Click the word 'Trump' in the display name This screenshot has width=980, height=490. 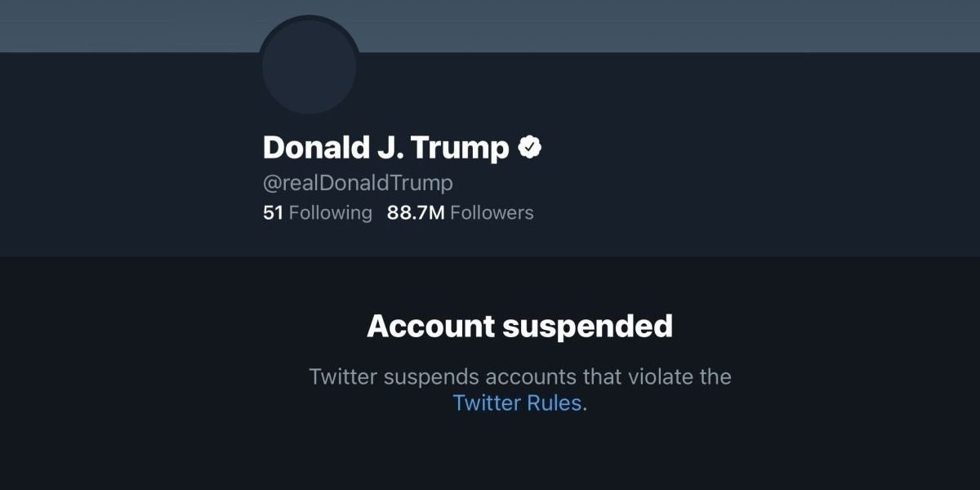pos(459,148)
